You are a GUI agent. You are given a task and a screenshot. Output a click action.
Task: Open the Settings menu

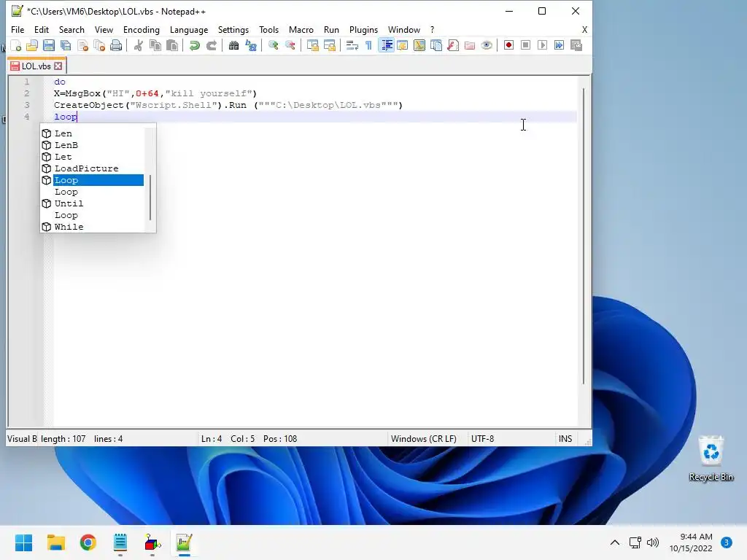[x=233, y=29]
